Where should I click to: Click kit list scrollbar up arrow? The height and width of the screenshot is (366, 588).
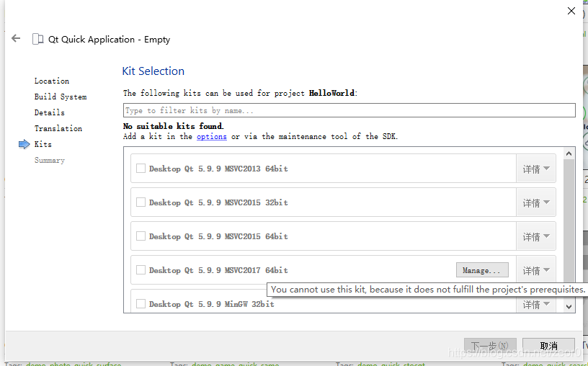pyautogui.click(x=569, y=153)
